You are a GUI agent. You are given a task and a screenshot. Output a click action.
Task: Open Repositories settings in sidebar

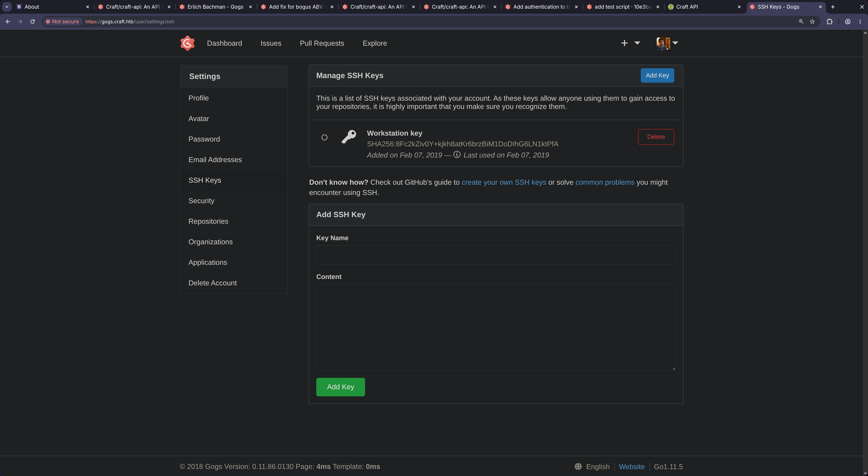(x=233, y=221)
